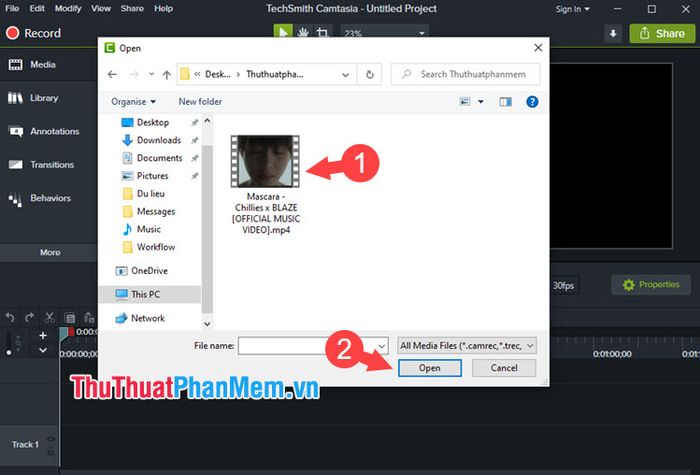The height and width of the screenshot is (475, 700).
Task: Select Music in navigation pane
Action: pos(149,229)
